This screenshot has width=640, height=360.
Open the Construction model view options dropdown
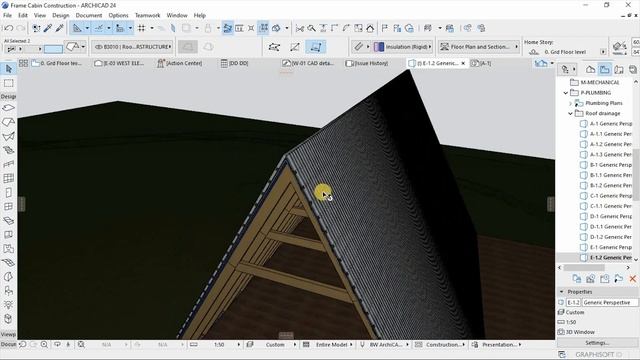tap(444, 345)
